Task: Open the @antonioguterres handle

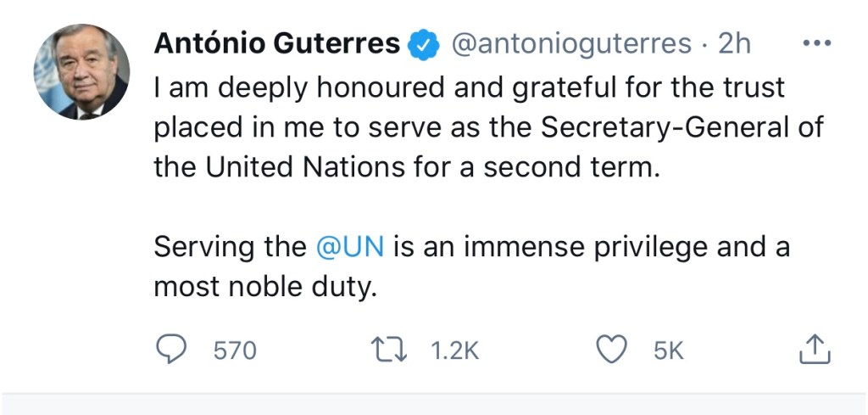Action: tap(571, 45)
